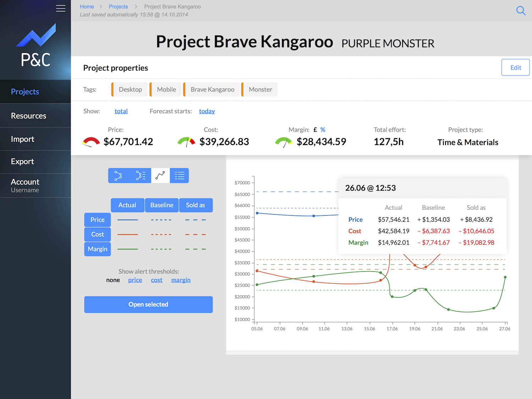This screenshot has width=532, height=399.
Task: Click the solid green Margin actual line swatch
Action: click(x=127, y=249)
